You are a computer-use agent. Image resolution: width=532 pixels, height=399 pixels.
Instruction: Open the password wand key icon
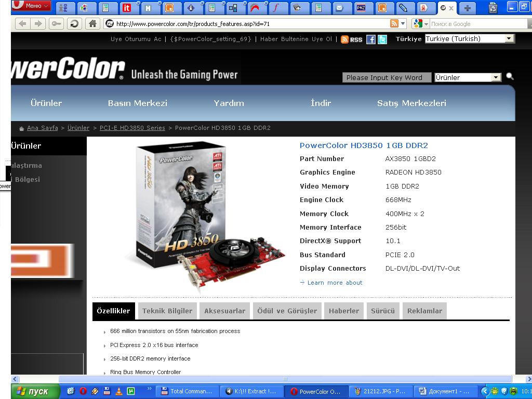click(56, 24)
